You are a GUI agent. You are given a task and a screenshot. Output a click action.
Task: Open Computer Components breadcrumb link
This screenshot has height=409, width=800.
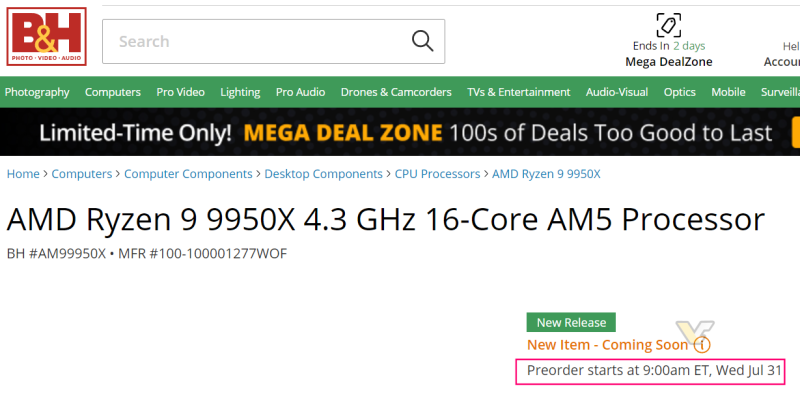(x=188, y=174)
